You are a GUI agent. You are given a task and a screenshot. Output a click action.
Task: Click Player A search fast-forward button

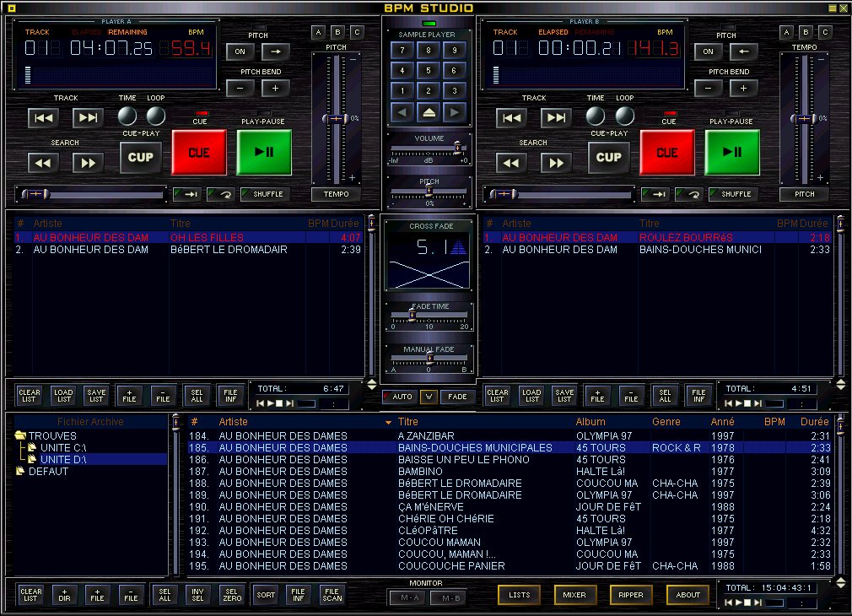click(x=88, y=163)
